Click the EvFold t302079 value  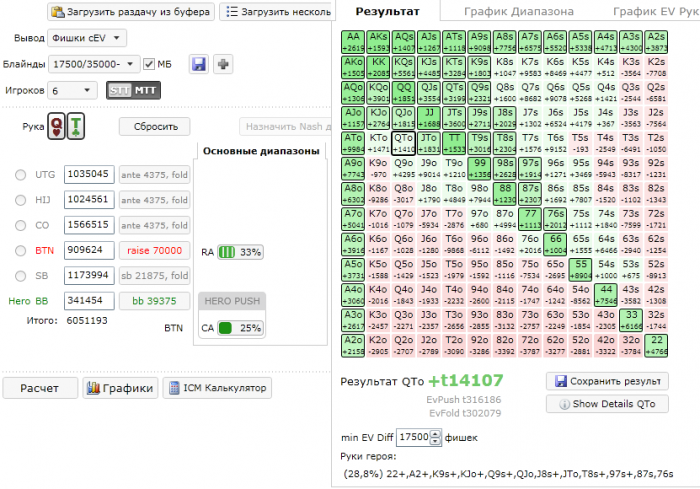465,414
